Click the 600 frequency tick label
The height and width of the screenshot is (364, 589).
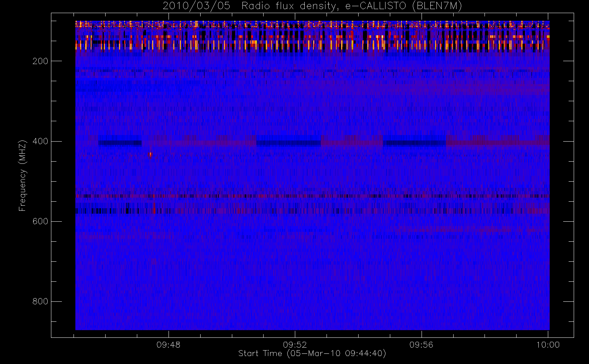[40, 221]
